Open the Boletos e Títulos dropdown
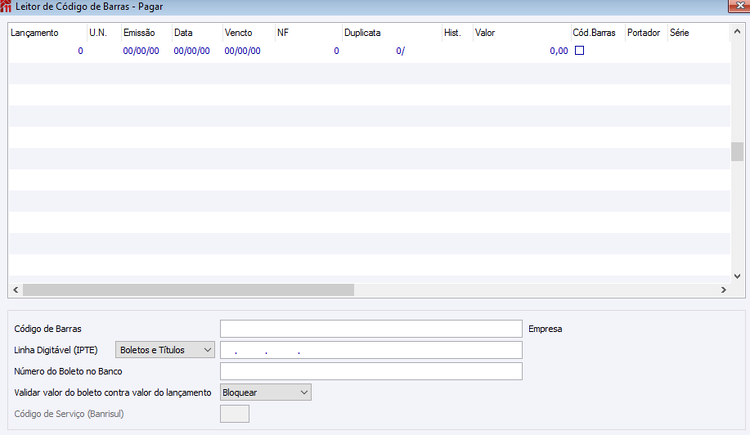The width and height of the screenshot is (750, 435). pos(165,350)
